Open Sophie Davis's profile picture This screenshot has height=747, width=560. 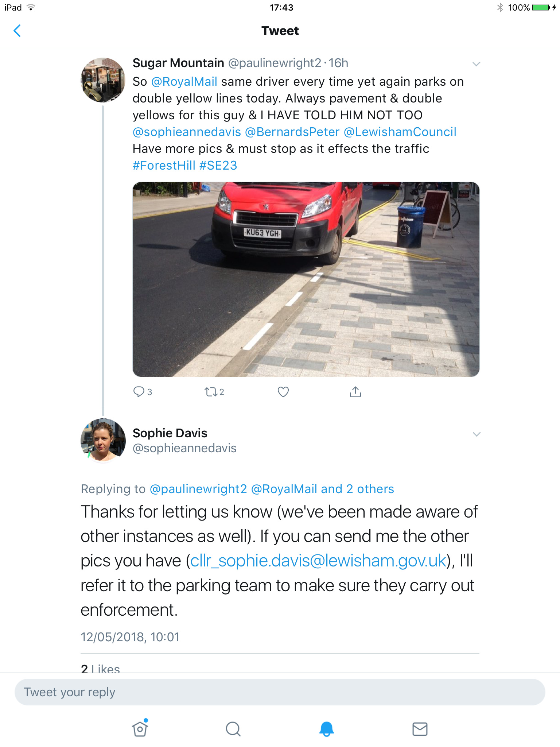click(103, 440)
